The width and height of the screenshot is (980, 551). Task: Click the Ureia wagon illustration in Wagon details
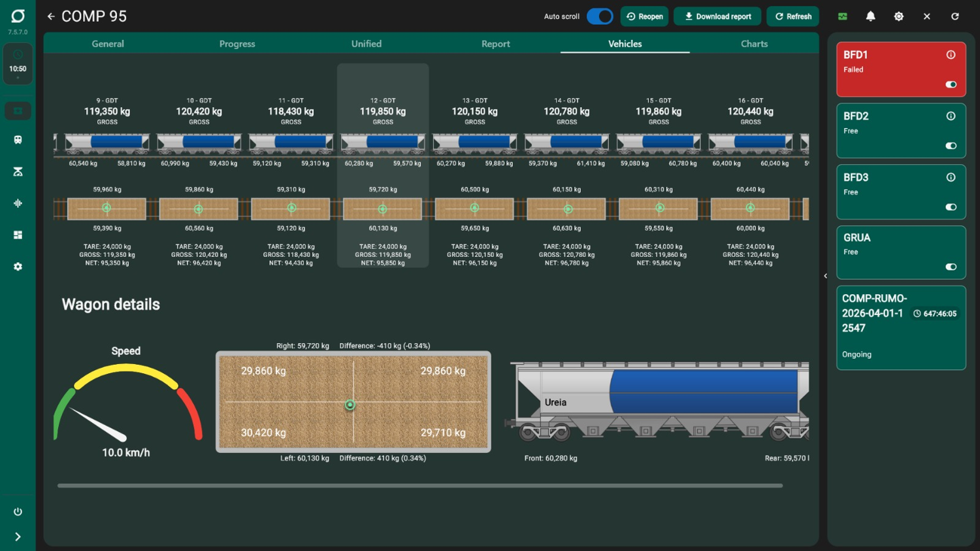(x=657, y=401)
